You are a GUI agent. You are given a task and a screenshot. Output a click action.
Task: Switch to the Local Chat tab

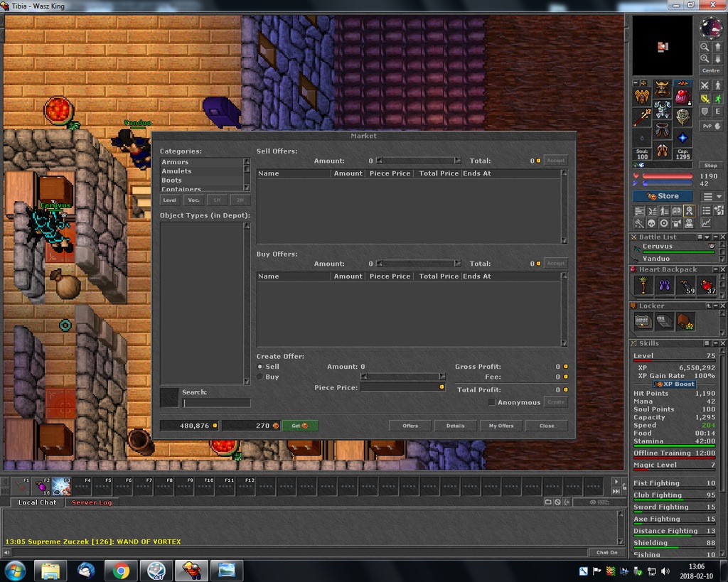37,502
